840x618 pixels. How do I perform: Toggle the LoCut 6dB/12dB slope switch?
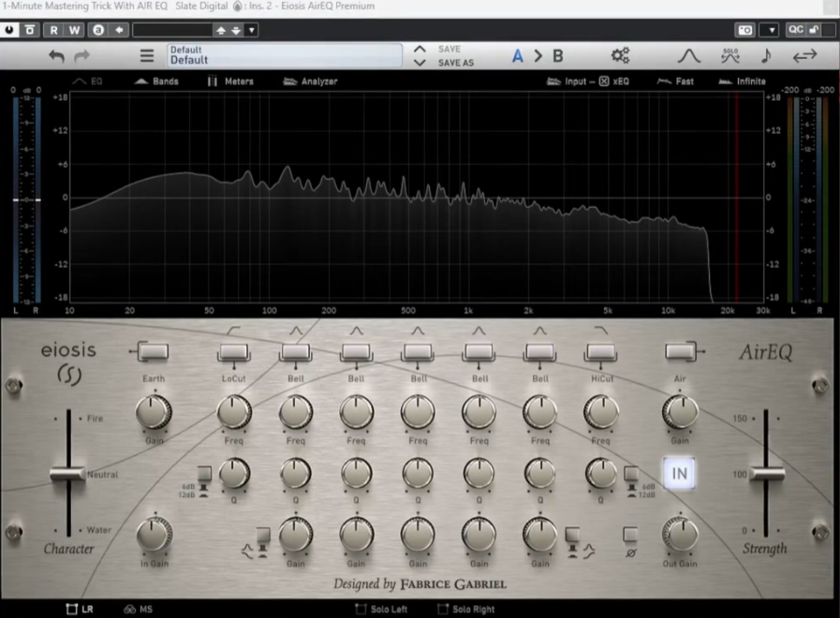pos(204,474)
